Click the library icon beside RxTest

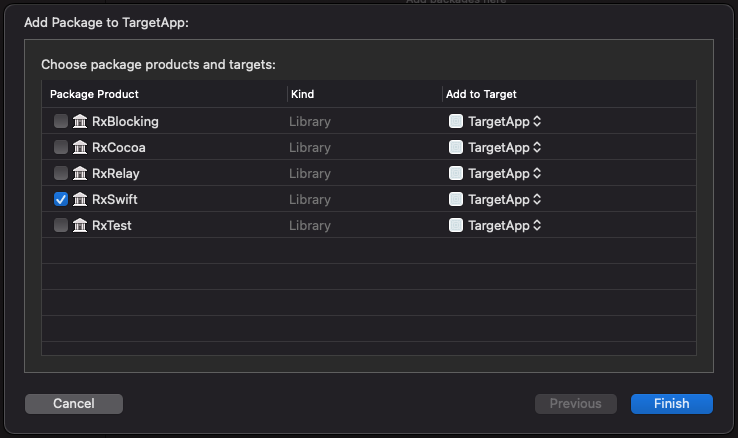coord(80,225)
